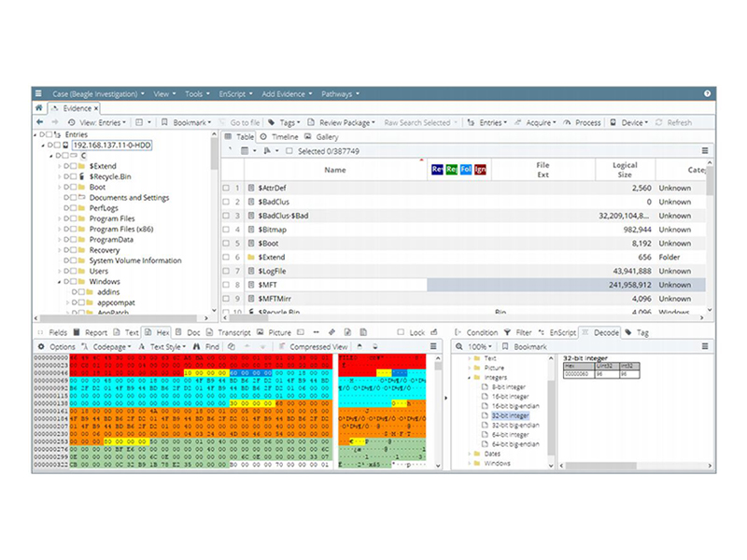
Task: Check the box for row 1 $AttrDef
Action: pyautogui.click(x=226, y=189)
